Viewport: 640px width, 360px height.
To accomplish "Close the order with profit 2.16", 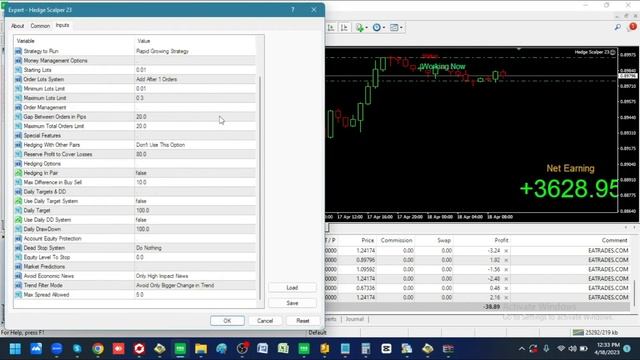I will coord(506,298).
